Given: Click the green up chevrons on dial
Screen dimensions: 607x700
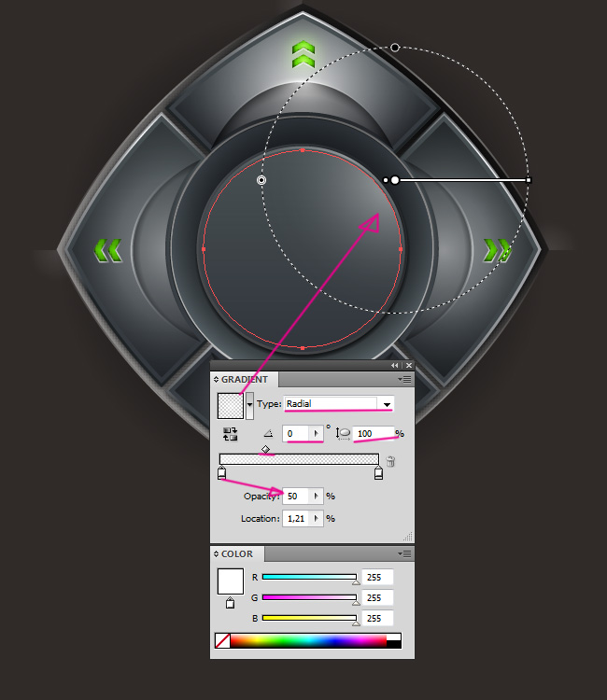Looking at the screenshot, I should coord(303,54).
